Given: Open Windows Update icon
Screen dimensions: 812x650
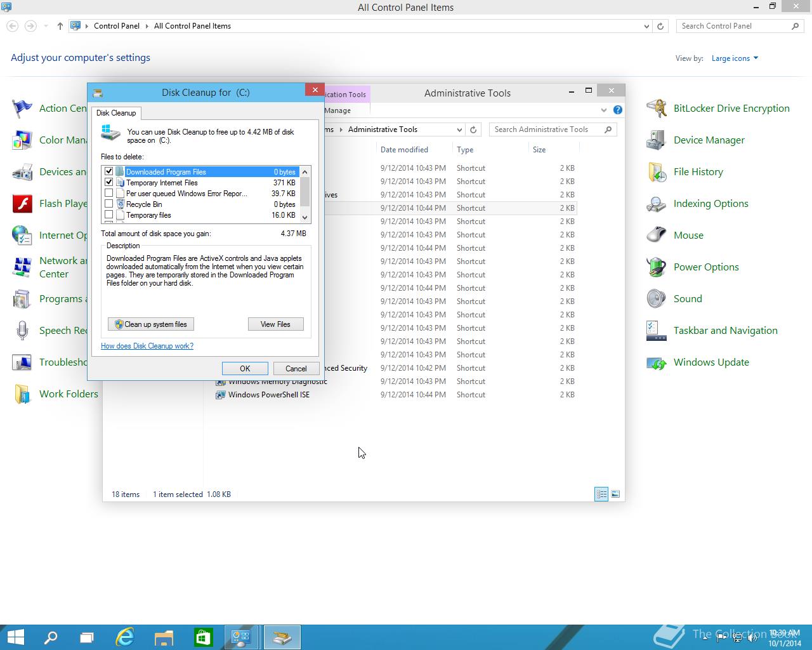Looking at the screenshot, I should (657, 362).
